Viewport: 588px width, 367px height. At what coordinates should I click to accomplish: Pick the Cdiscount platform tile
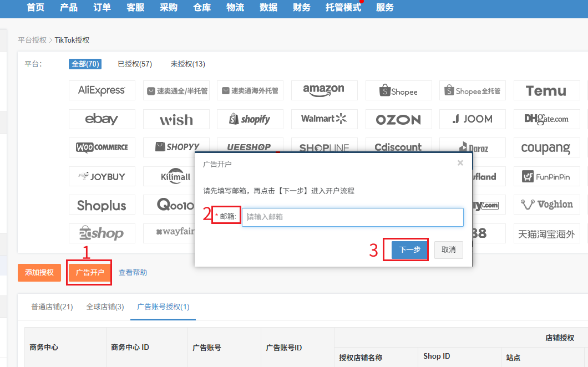pyautogui.click(x=398, y=145)
